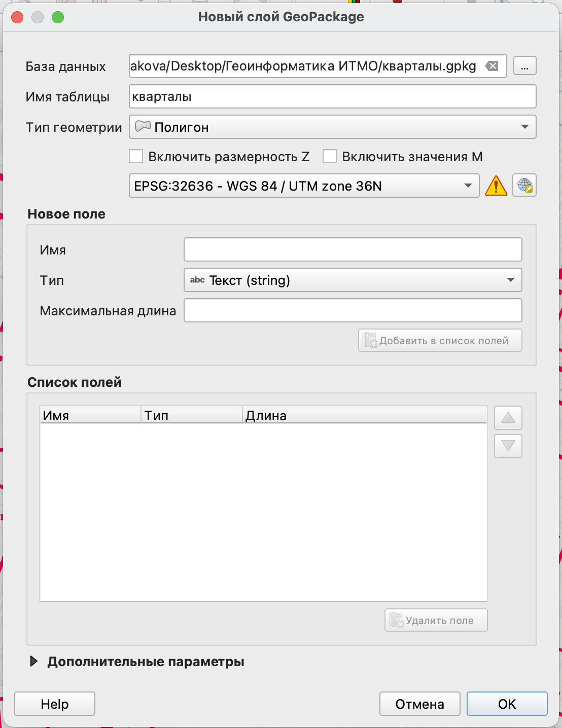The image size is (562, 728).
Task: Open the 'Тип геометрии' Полигон dropdown
Action: [332, 127]
